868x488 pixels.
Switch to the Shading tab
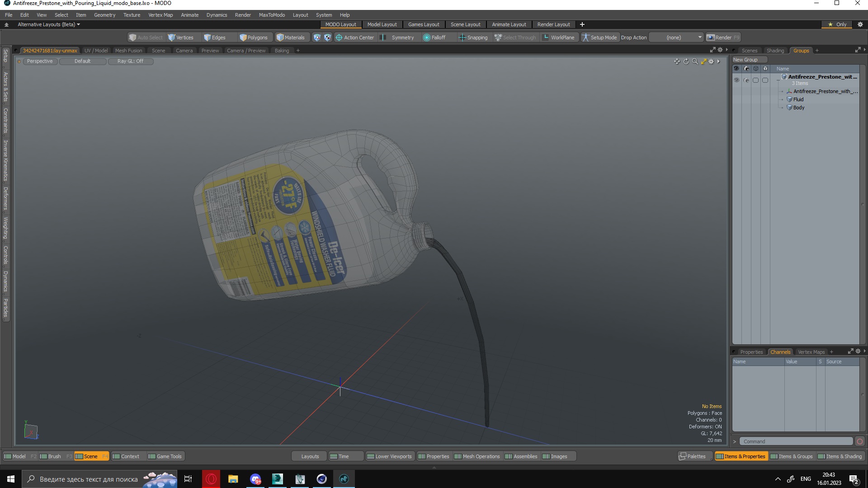(x=775, y=51)
